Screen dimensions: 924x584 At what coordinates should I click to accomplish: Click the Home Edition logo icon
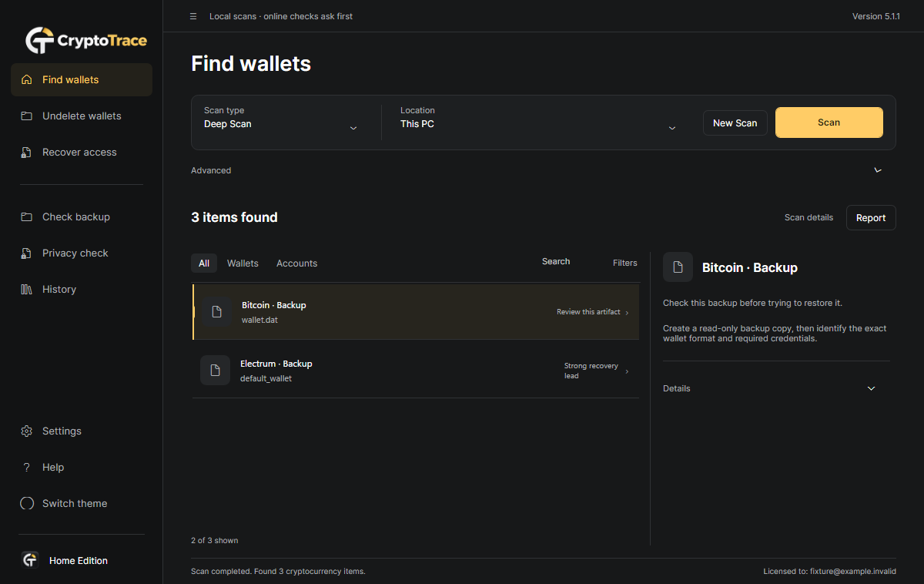(30, 560)
